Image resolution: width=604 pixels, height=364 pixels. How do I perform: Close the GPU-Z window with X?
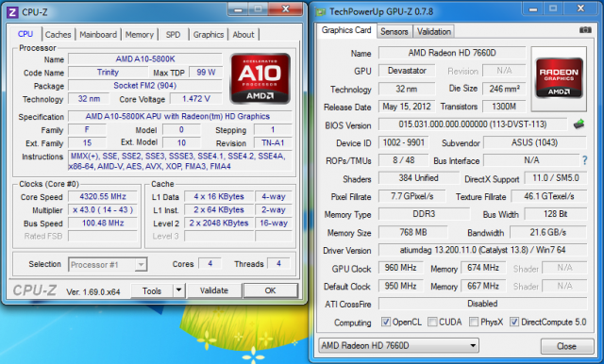pos(581,8)
